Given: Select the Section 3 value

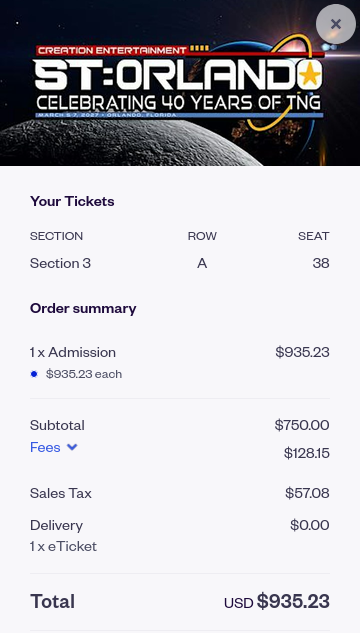Looking at the screenshot, I should (x=61, y=263).
